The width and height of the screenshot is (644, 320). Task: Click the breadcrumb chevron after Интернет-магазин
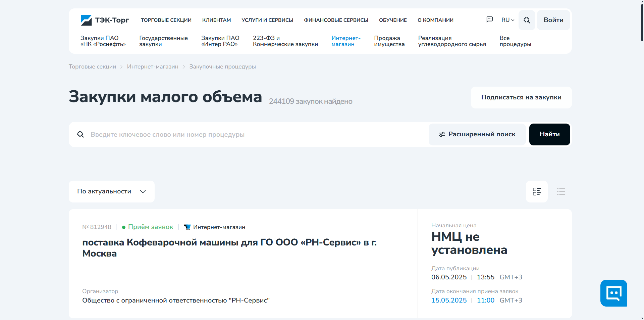(184, 67)
